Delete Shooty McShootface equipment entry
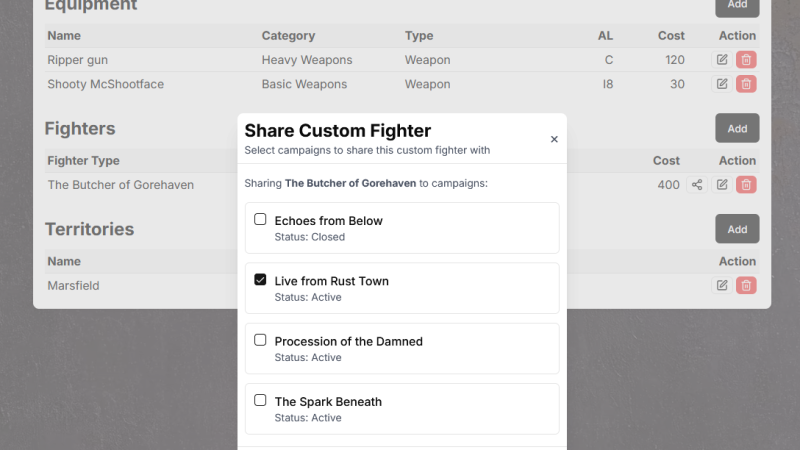 pos(746,84)
